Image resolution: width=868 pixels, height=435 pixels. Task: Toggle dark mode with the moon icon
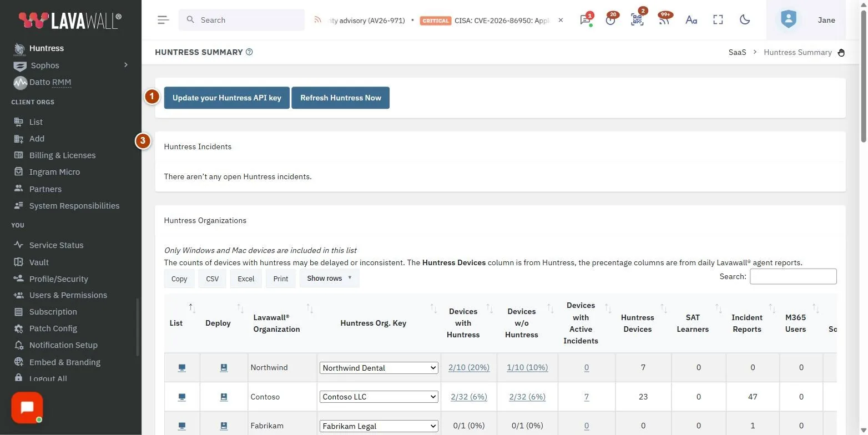coord(745,20)
